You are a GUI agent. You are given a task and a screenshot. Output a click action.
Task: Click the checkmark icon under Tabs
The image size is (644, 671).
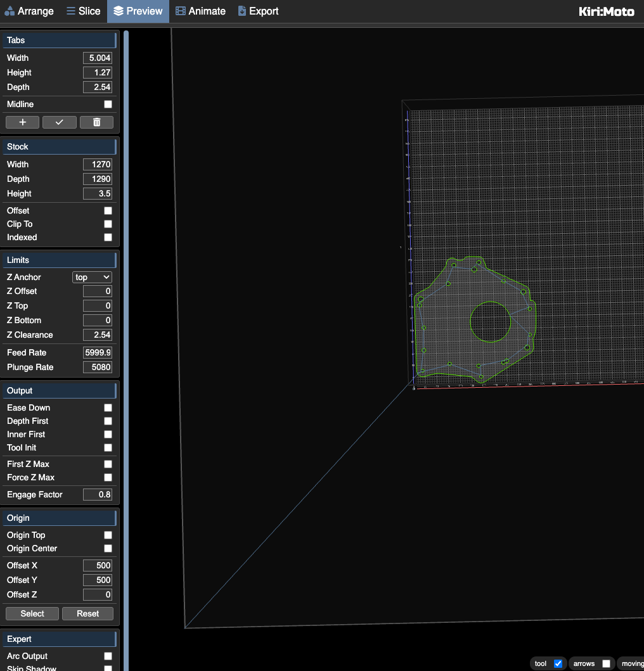[x=60, y=122]
